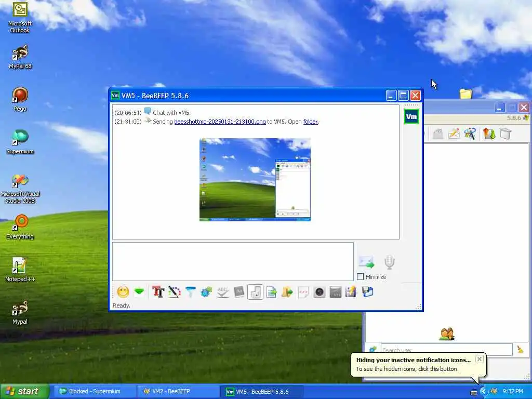Toggle the music note sound button
The width and height of the screenshot is (532, 399).
pyautogui.click(x=255, y=292)
